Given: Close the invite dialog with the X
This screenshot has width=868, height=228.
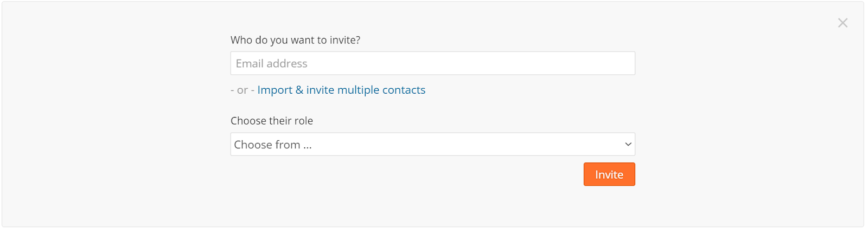Looking at the screenshot, I should click(843, 23).
